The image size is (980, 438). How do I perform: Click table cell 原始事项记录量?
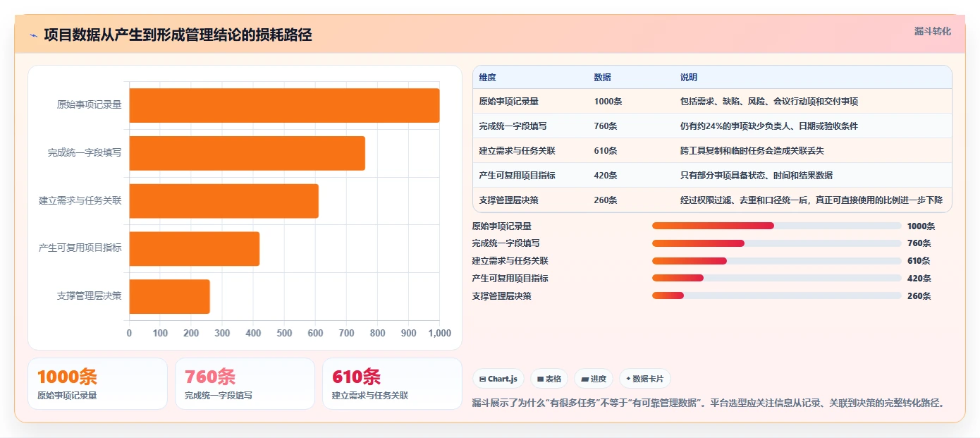coord(508,102)
